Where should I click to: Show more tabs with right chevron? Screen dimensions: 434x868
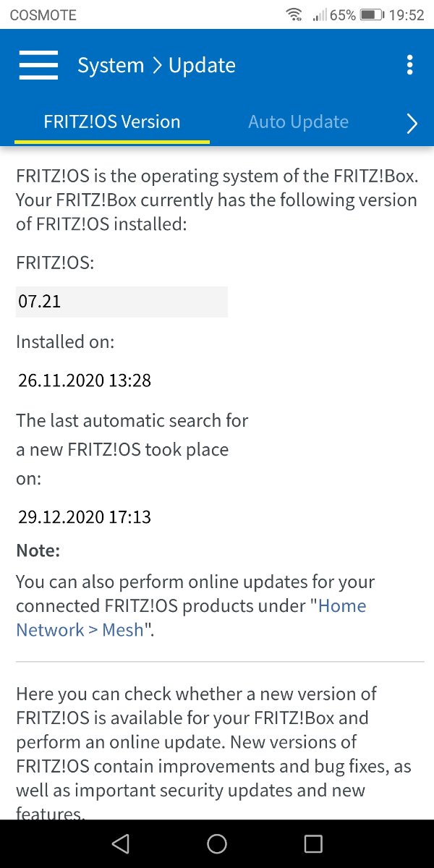412,124
